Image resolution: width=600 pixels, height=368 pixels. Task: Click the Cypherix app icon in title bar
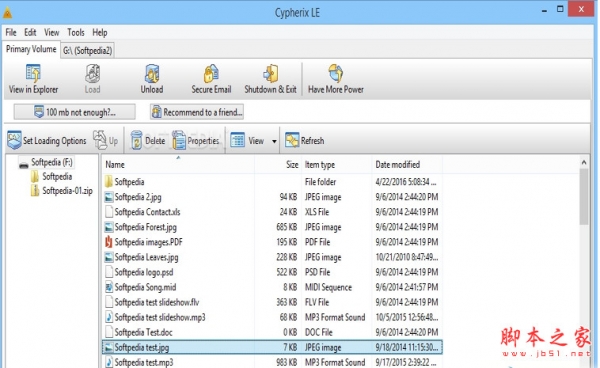pos(7,13)
